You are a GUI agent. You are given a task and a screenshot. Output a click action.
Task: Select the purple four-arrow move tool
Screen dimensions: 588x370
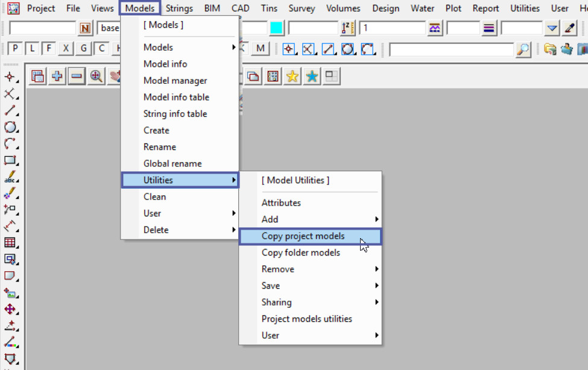[x=10, y=309]
